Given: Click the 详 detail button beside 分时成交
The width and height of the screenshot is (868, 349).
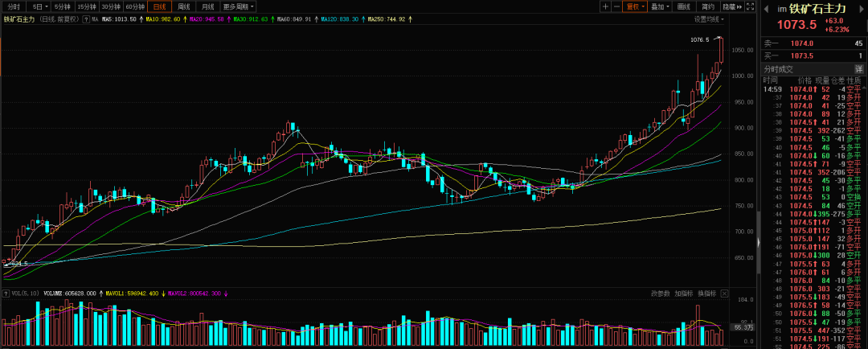Looking at the screenshot, I should [x=859, y=69].
